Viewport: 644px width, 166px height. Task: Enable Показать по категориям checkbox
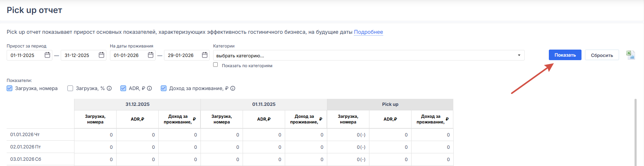pos(216,65)
